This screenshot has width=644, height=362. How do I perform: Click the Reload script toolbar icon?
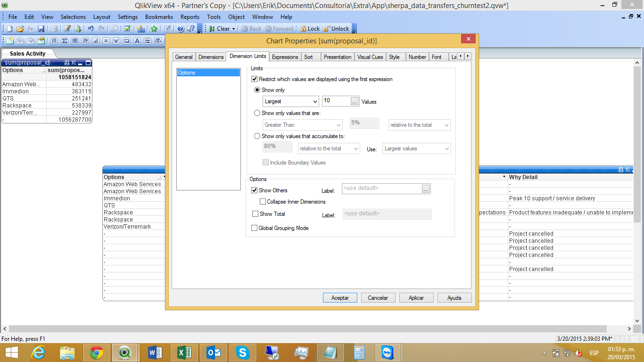(x=78, y=29)
